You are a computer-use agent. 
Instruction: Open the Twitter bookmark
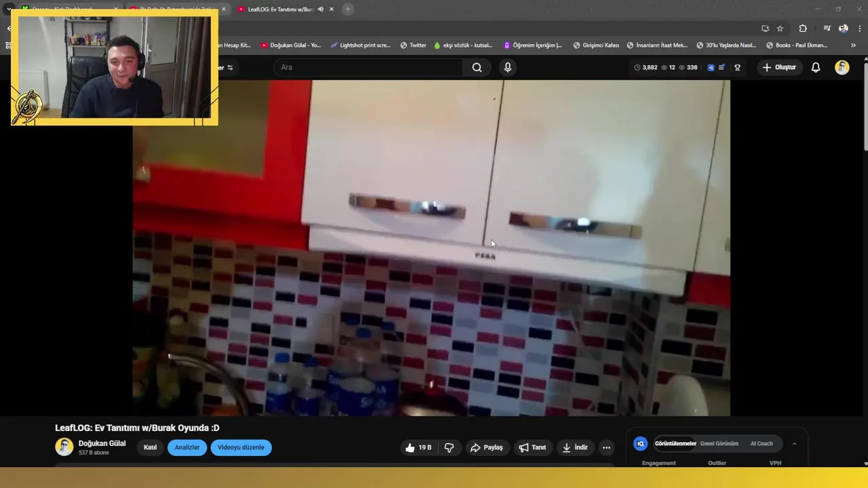[413, 45]
